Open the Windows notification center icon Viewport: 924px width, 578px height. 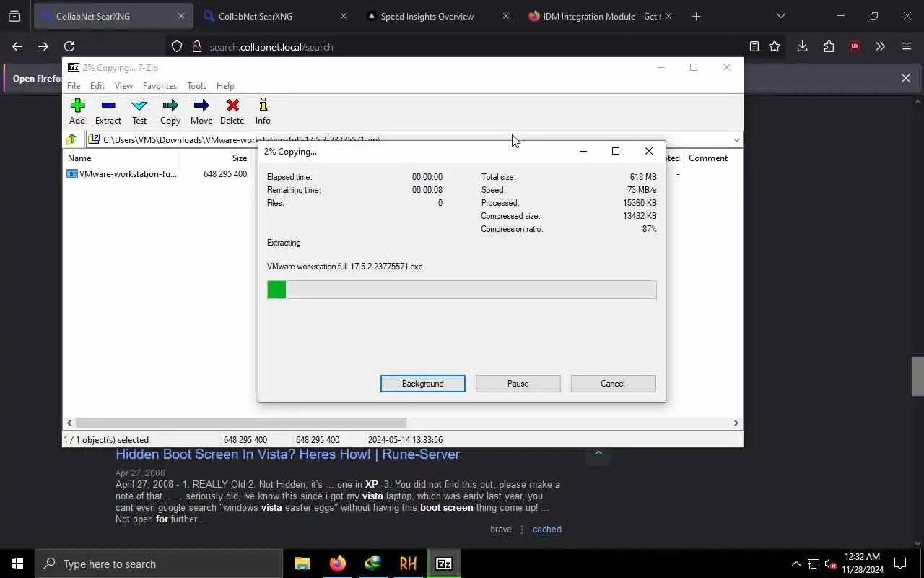coord(900,564)
